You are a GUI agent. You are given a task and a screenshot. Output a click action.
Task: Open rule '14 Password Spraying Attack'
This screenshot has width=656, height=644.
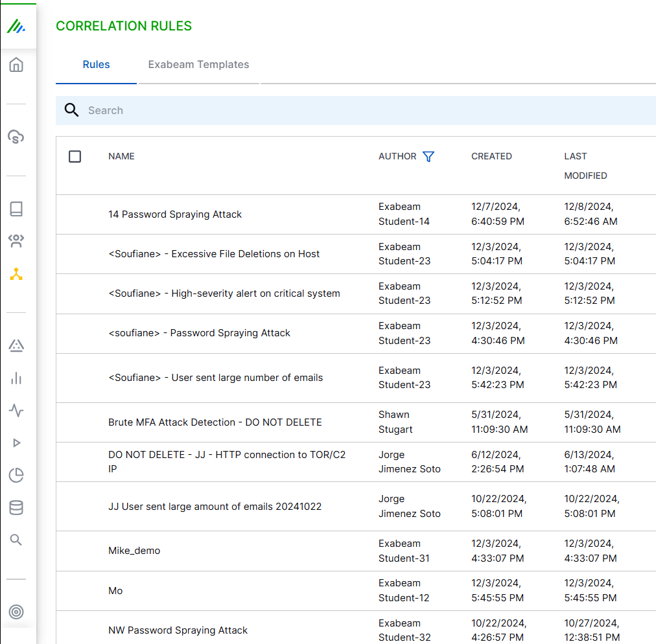tap(175, 214)
